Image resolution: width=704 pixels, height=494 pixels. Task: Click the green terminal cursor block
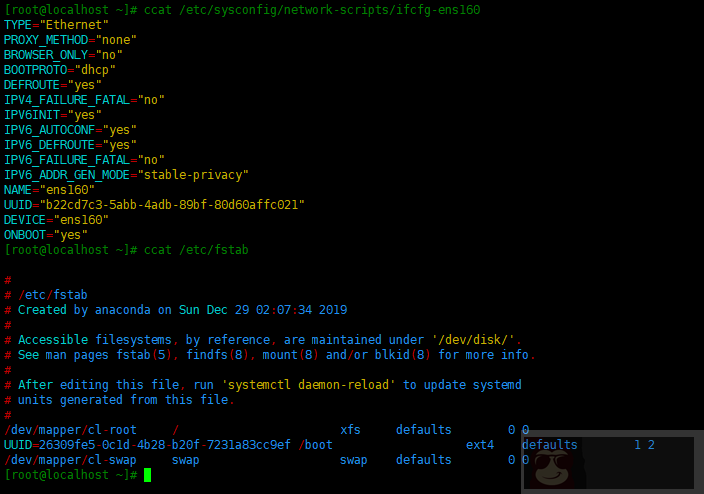point(147,475)
